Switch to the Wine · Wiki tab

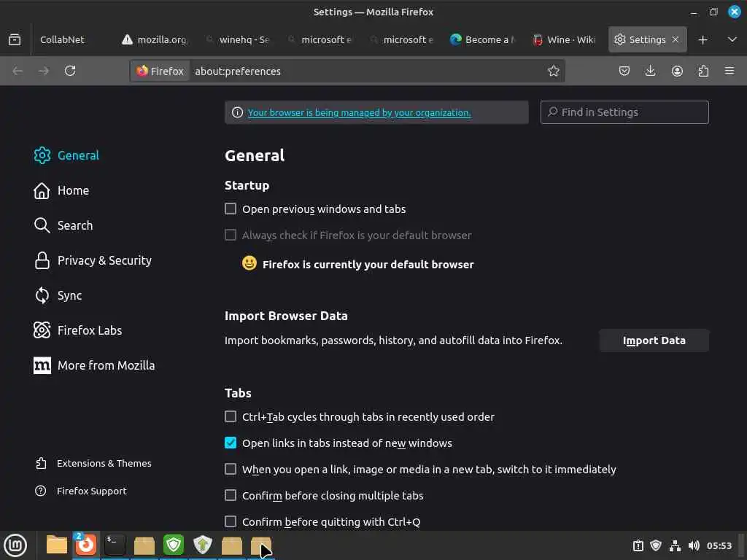[x=565, y=39]
